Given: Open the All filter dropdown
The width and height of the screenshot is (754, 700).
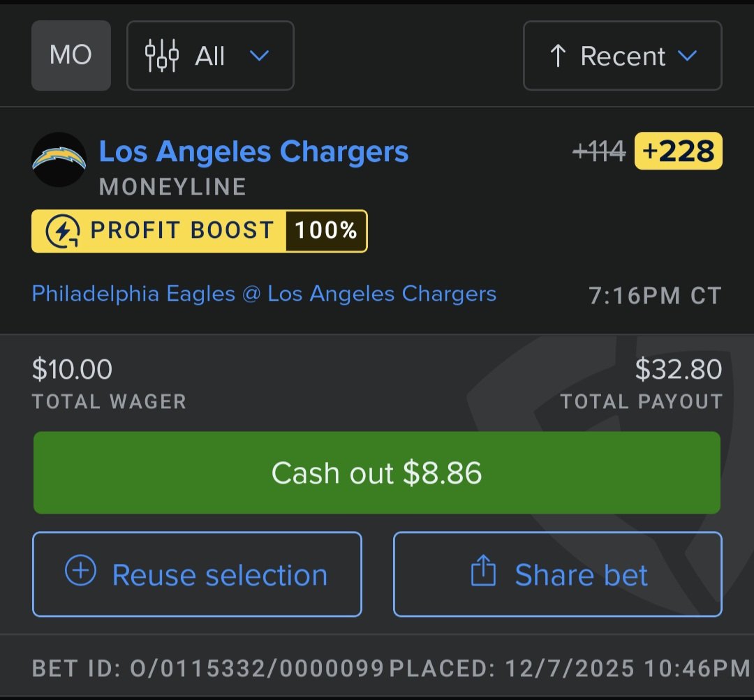Looking at the screenshot, I should click(210, 56).
